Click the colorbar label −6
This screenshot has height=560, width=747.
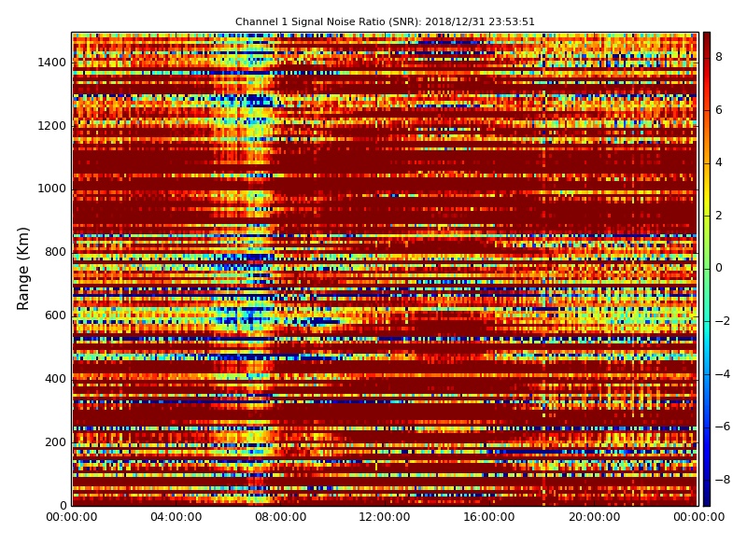click(x=723, y=427)
